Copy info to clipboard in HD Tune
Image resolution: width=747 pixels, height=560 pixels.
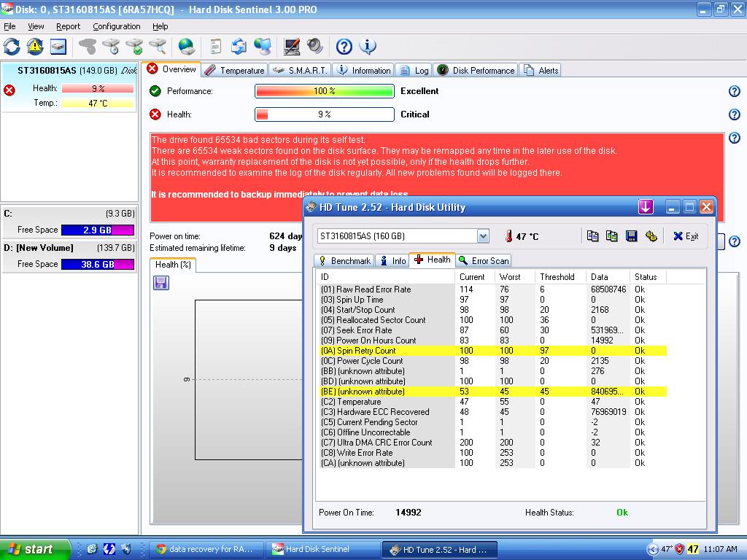(x=592, y=236)
